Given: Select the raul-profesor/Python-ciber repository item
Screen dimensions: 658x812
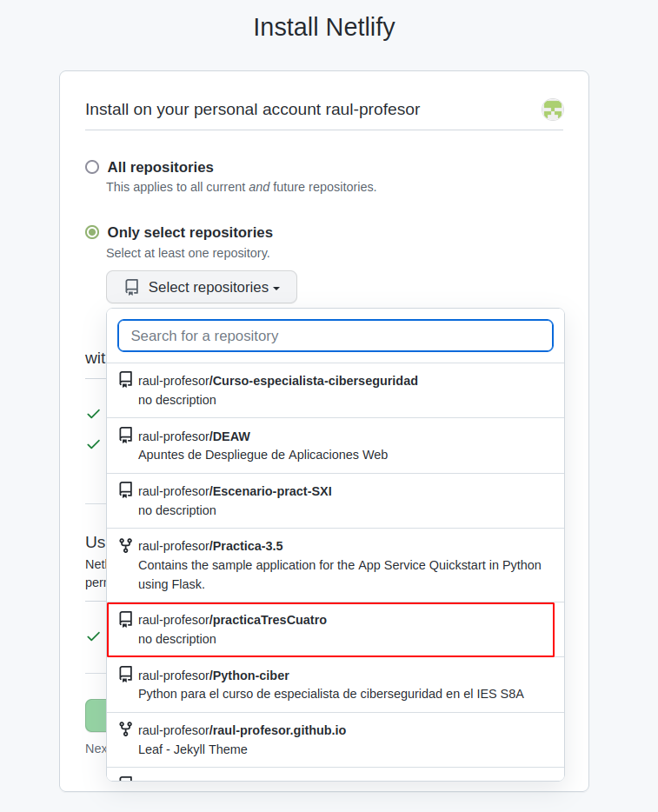Looking at the screenshot, I should [x=330, y=684].
